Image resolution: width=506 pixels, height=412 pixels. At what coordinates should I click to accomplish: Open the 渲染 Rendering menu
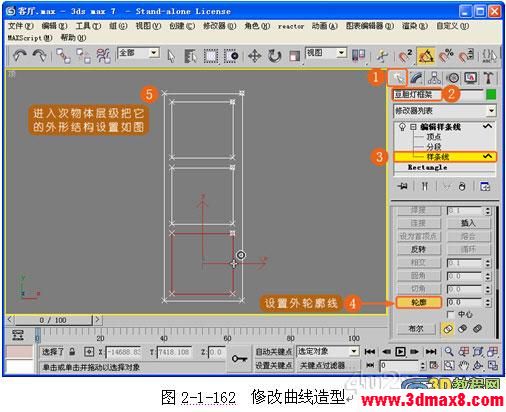point(415,26)
